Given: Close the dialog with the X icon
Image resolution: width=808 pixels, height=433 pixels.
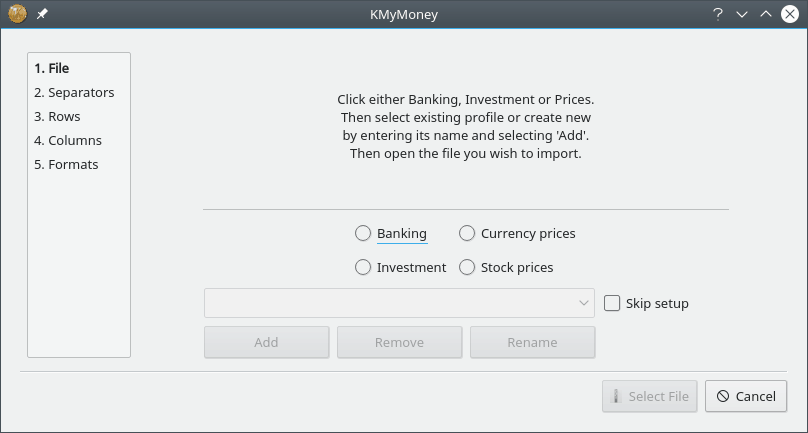Looking at the screenshot, I should click(x=789, y=14).
